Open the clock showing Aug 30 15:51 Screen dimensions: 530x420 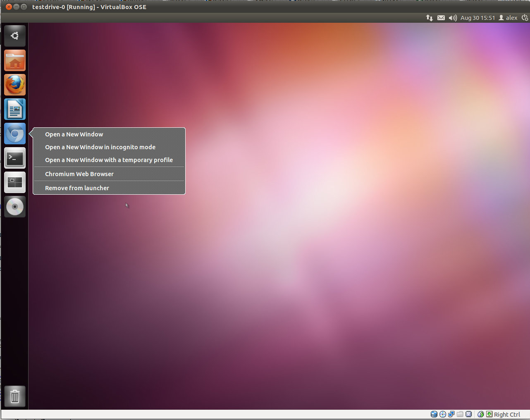click(477, 18)
